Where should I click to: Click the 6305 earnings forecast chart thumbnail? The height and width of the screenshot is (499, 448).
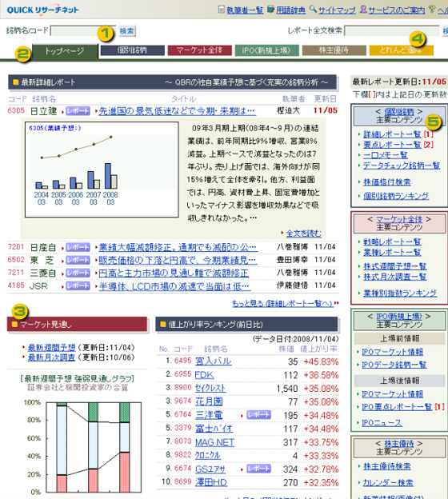[x=102, y=170]
